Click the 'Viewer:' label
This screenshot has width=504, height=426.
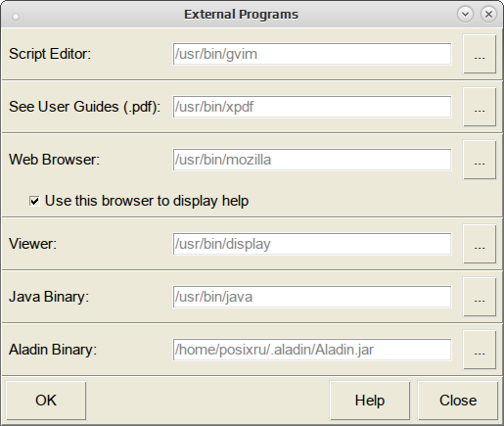pos(32,244)
